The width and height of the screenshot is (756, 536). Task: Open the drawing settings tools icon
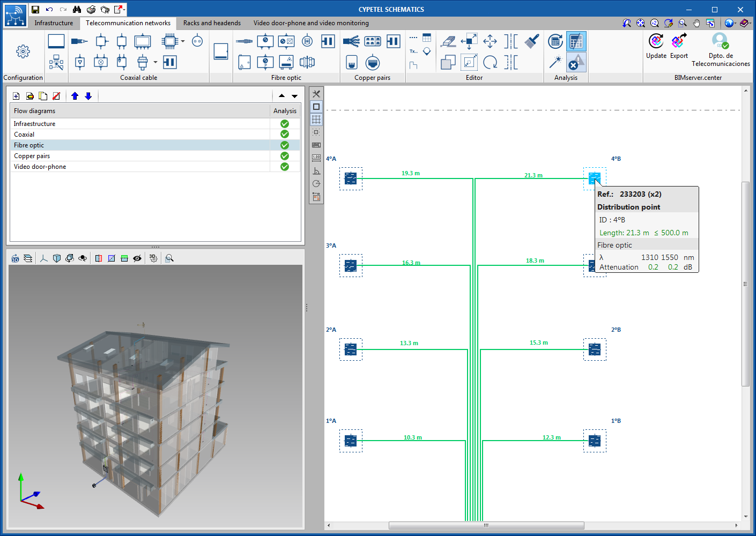(316, 94)
